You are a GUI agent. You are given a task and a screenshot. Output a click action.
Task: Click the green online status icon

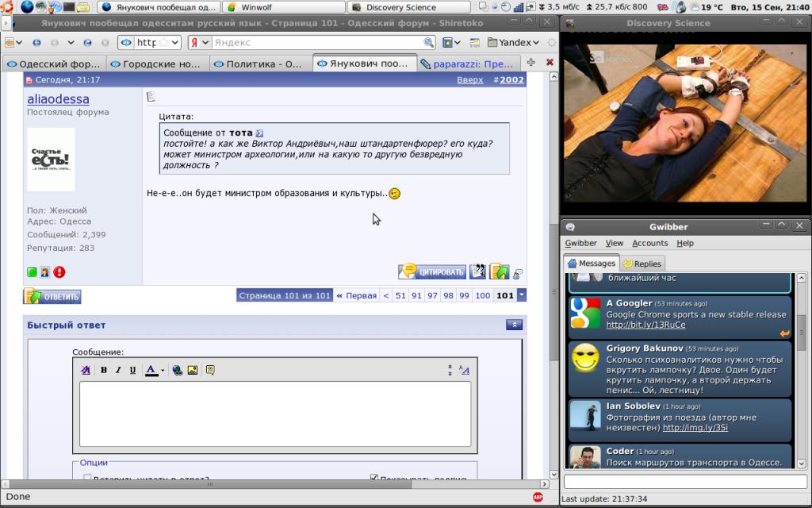[32, 272]
